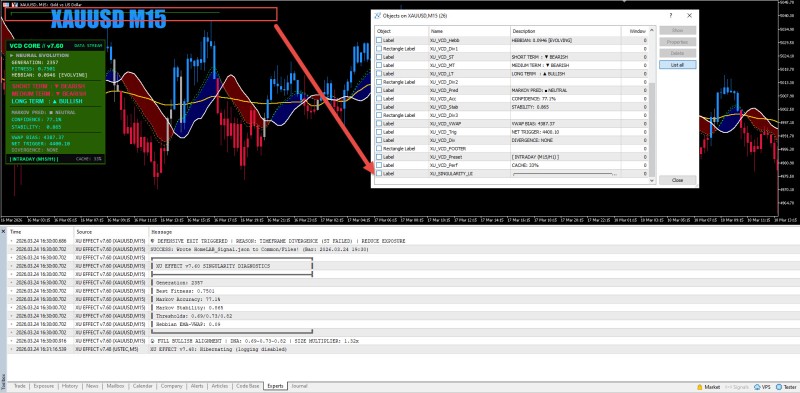
Task: Tick the checkbox for XU_VCD_LT label
Action: (x=379, y=73)
